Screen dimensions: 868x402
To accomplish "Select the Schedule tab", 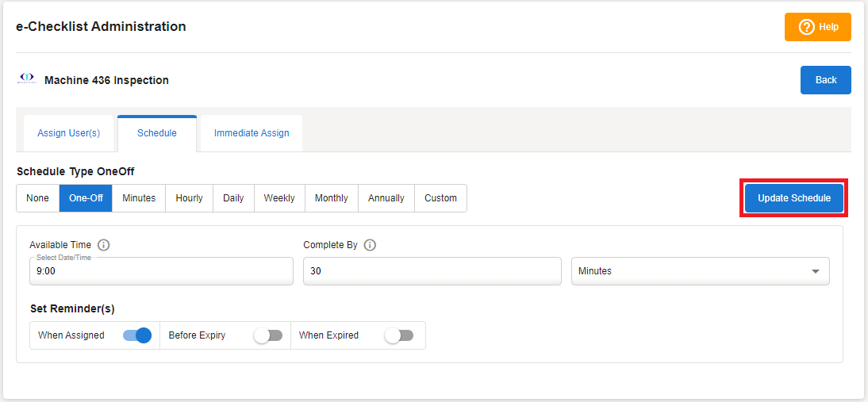I will click(x=157, y=133).
